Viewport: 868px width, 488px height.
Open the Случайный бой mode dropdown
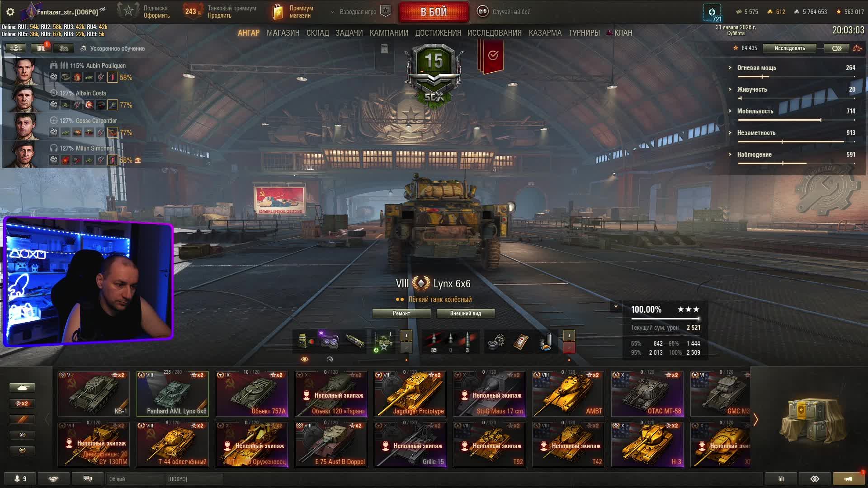pyautogui.click(x=505, y=12)
